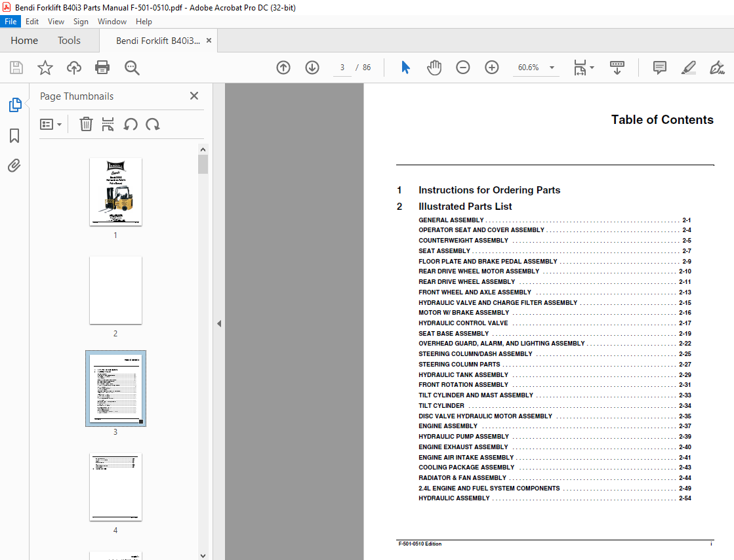The width and height of the screenshot is (734, 560).
Task: Click thumbnails scrollbar down arrow
Action: point(203,555)
